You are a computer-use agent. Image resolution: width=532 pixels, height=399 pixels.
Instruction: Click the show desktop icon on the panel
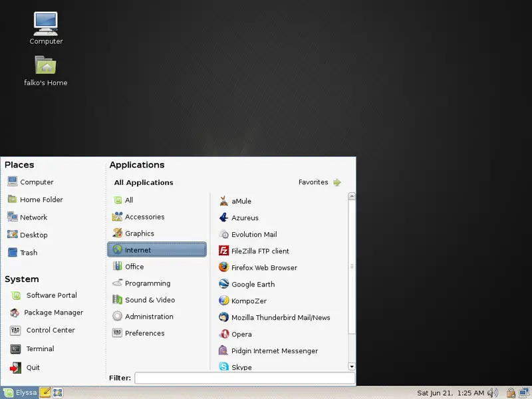57,393
